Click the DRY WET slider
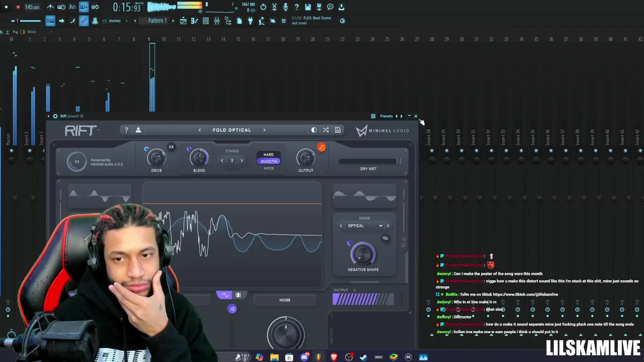644x362 pixels. tap(370, 161)
